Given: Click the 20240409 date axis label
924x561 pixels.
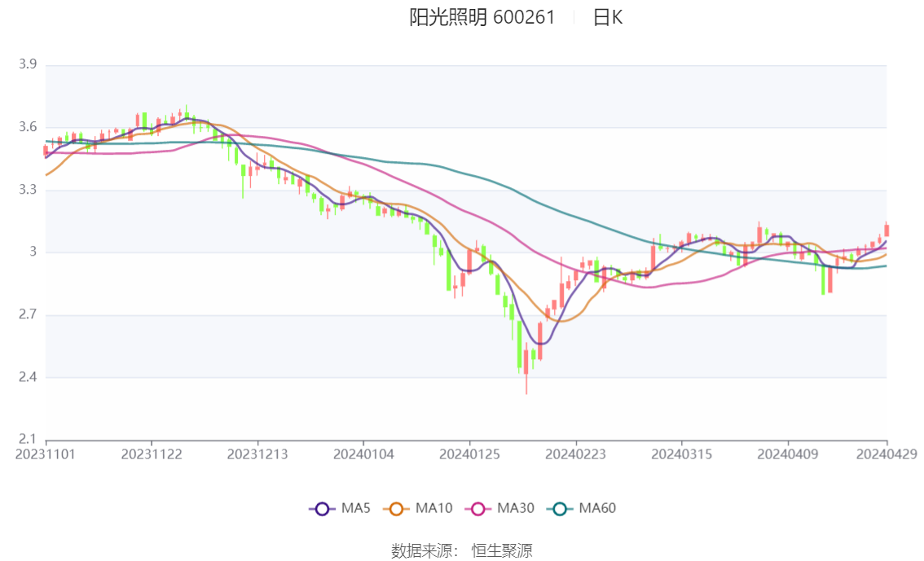Looking at the screenshot, I should [x=788, y=454].
